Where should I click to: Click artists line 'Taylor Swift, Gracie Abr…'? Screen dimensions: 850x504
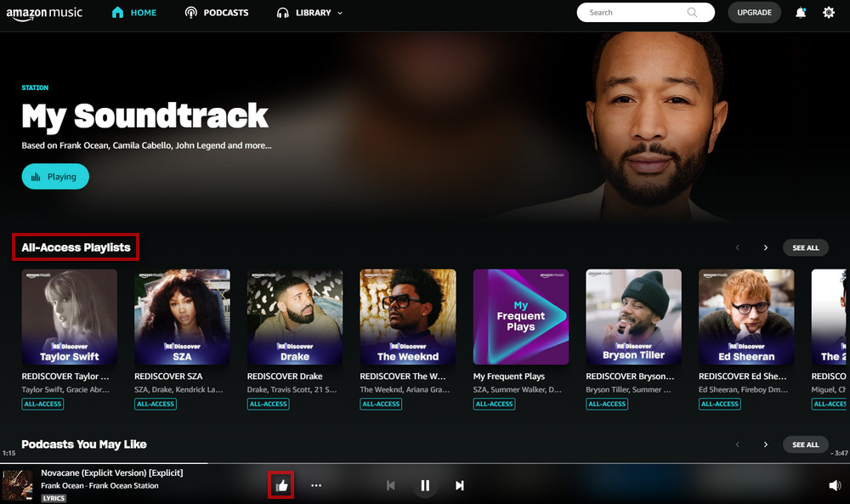point(65,389)
